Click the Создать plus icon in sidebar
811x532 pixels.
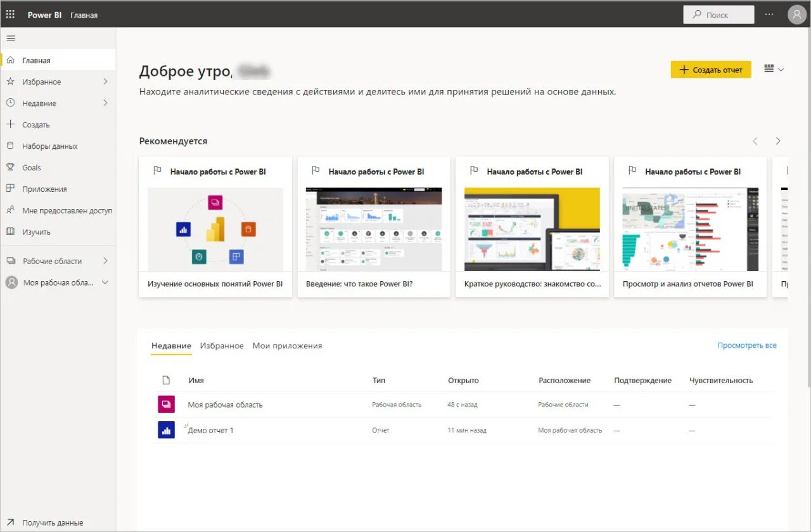(x=10, y=125)
